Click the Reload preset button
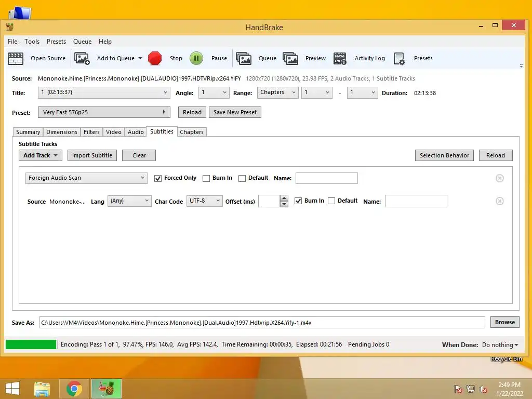The height and width of the screenshot is (399, 532). 192,112
